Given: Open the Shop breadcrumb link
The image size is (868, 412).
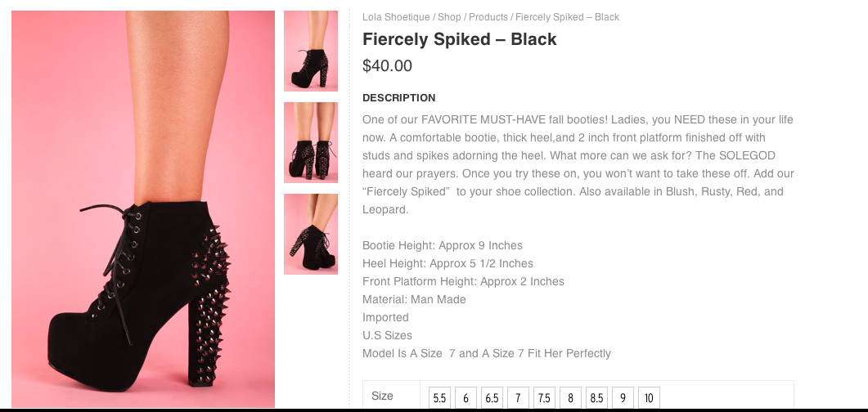Looking at the screenshot, I should [x=448, y=17].
